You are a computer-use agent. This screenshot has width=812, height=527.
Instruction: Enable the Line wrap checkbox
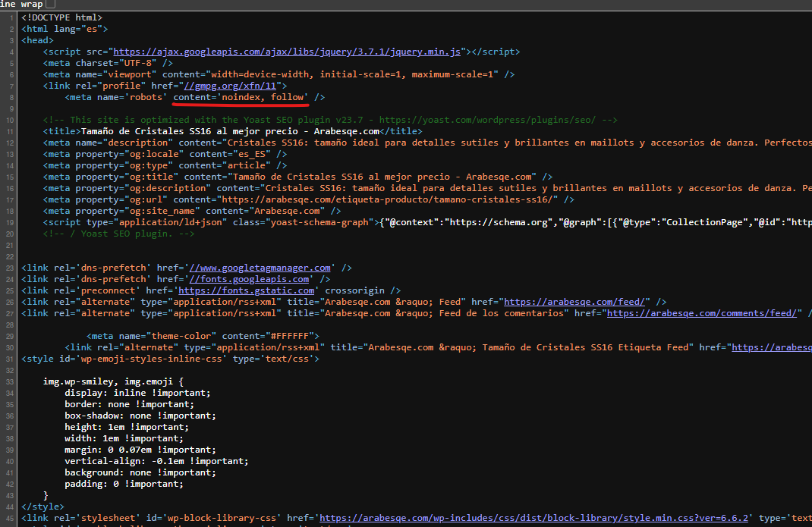(51, 4)
